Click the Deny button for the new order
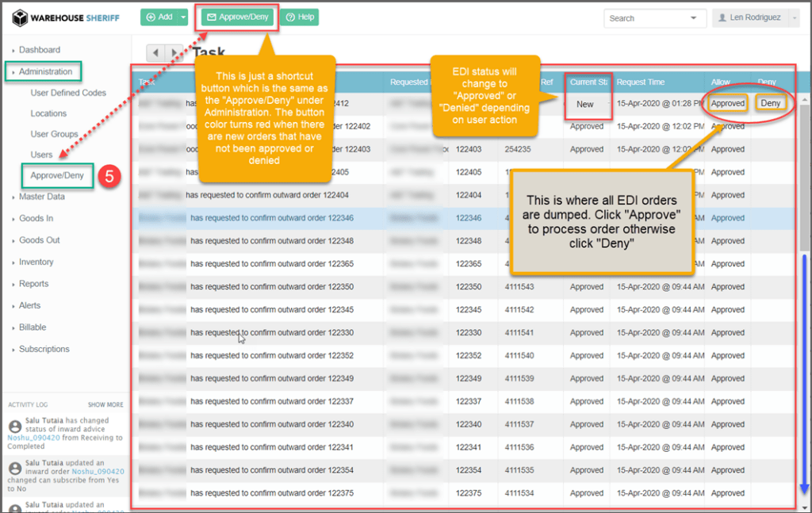Viewport: 812px width, 513px height. coord(770,103)
